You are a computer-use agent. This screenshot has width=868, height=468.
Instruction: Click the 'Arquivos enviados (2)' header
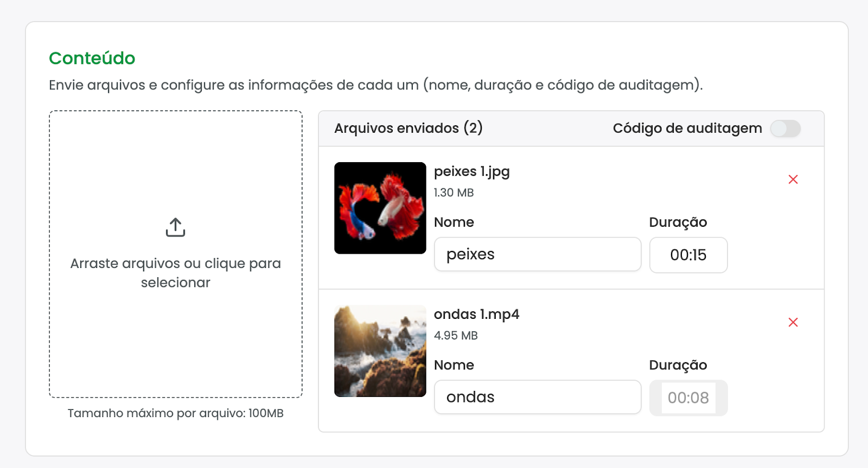coord(408,128)
